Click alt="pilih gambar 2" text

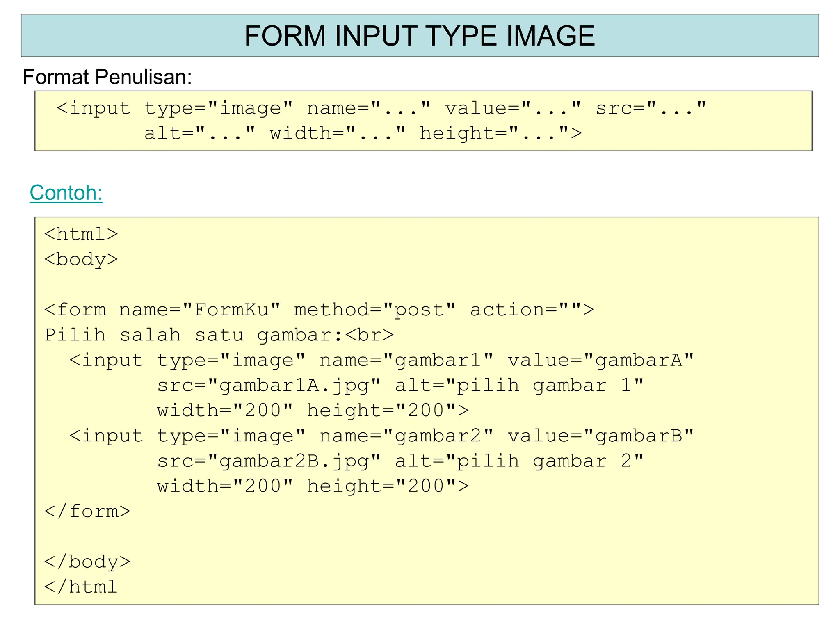pos(519,461)
